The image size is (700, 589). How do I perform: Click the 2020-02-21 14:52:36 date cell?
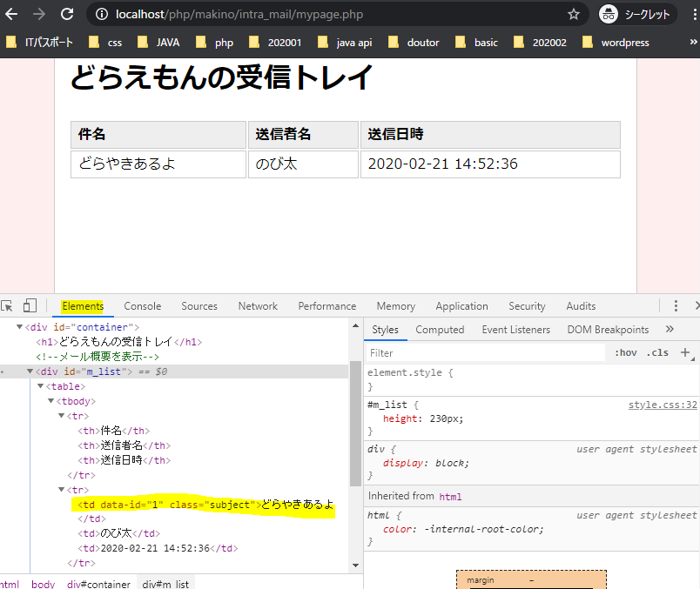point(490,164)
